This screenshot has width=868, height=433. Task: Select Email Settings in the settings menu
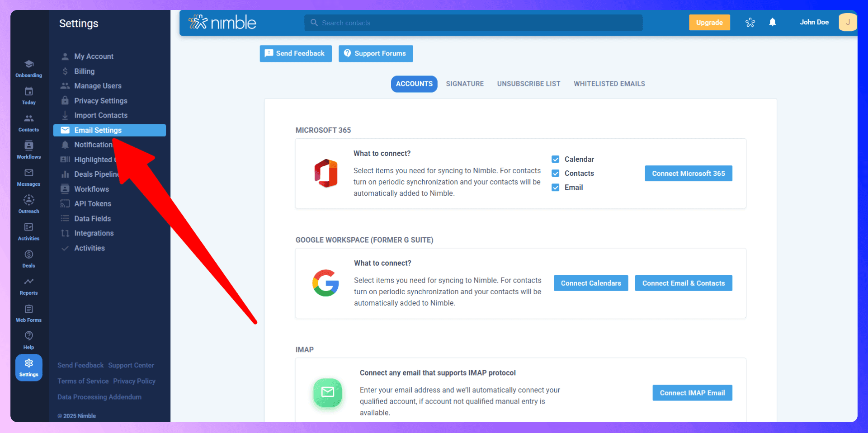coord(109,130)
